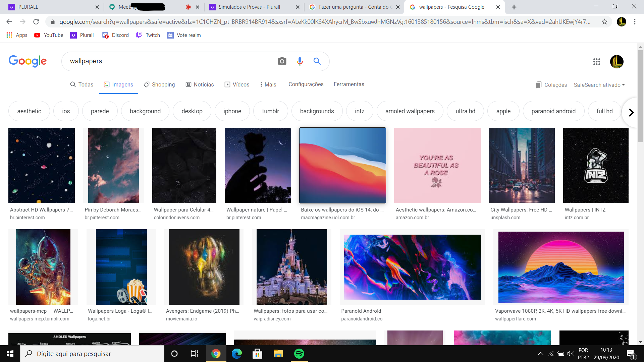Expand the Mais menu
Viewport: 644px width, 362px height.
pos(268,84)
